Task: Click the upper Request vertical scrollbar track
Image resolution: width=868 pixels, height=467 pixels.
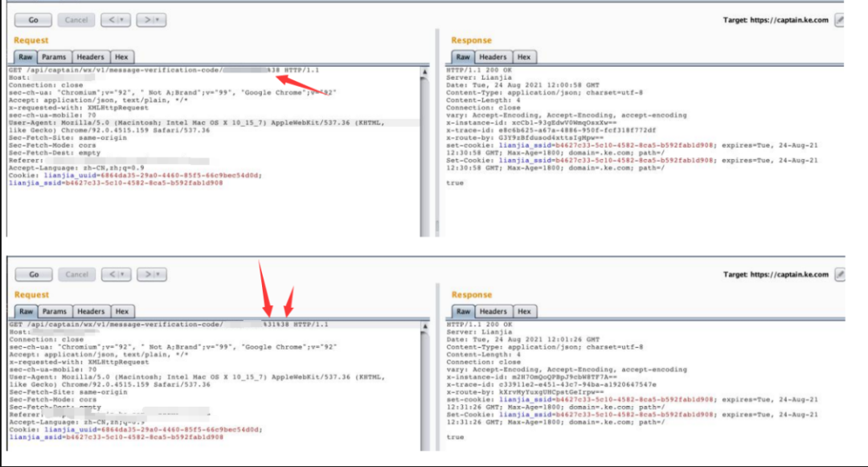Action: pos(424,158)
